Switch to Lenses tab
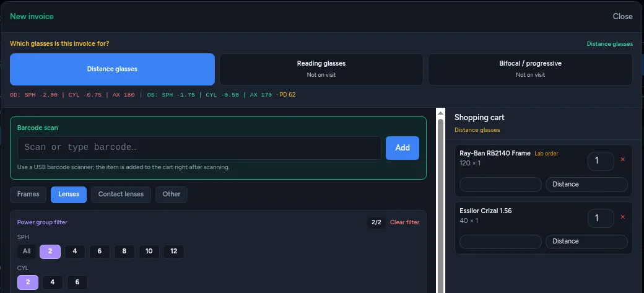Viewport: 644px width, 293px height. coord(69,195)
